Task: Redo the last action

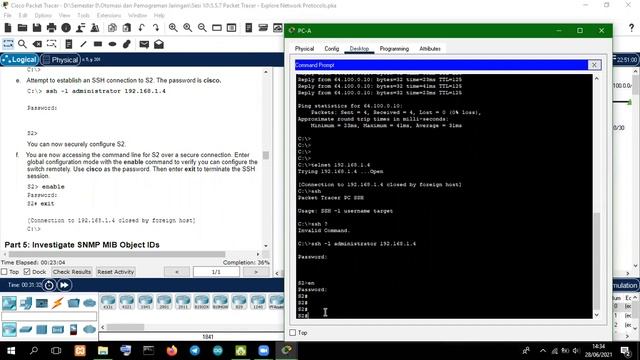Action: 156,28
